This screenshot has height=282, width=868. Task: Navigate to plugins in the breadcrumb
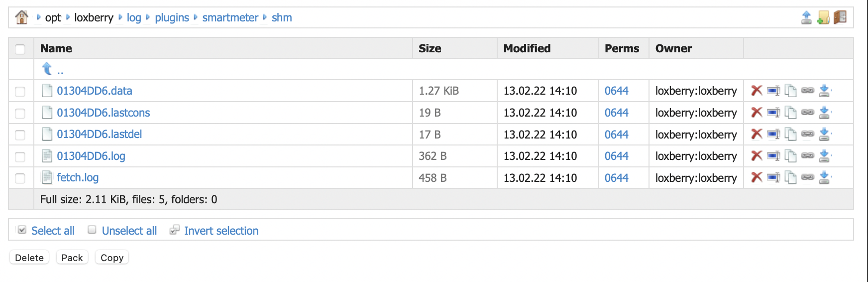click(x=172, y=18)
